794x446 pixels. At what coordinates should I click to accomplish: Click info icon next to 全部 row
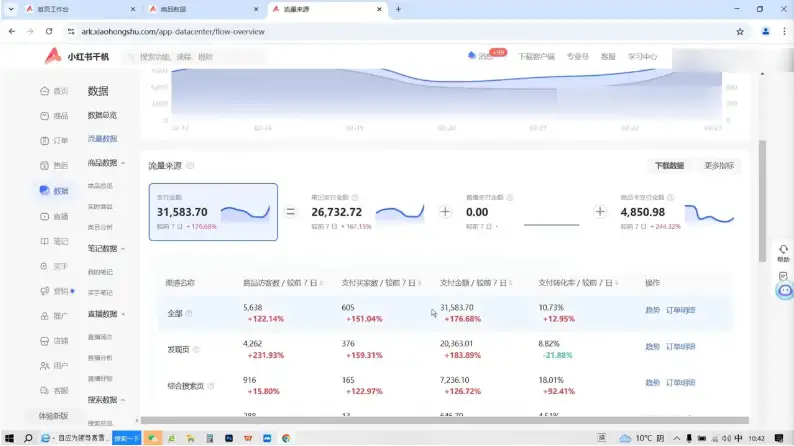pyautogui.click(x=189, y=313)
